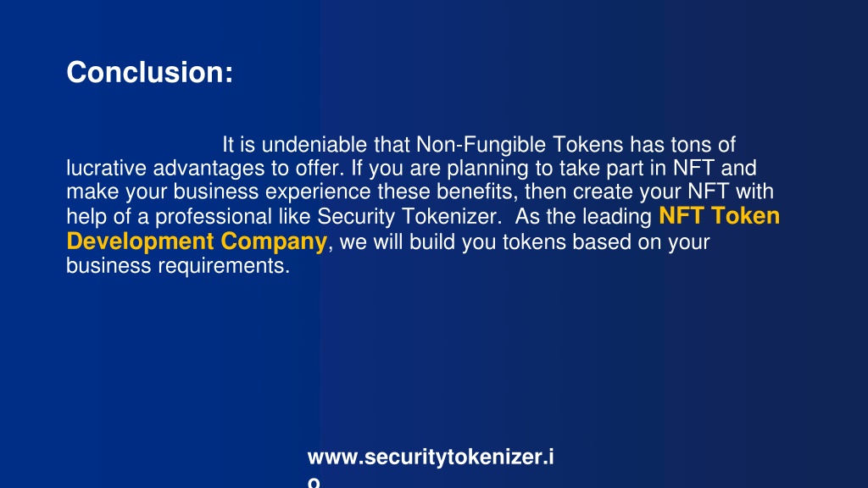This screenshot has height=488, width=868.
Task: Open the "NFT Token" yellow link text
Action: 719,216
